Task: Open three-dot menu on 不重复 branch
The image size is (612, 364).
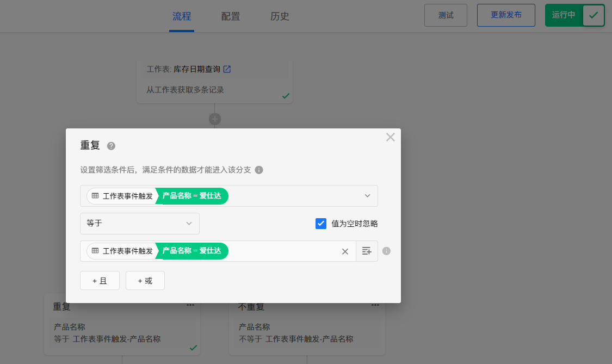Action: [375, 305]
